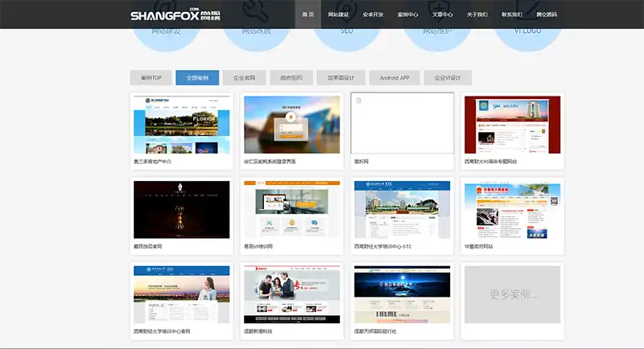The image size is (644, 349).
Task: Click the 易臣69培训网 title link
Action: point(258,246)
